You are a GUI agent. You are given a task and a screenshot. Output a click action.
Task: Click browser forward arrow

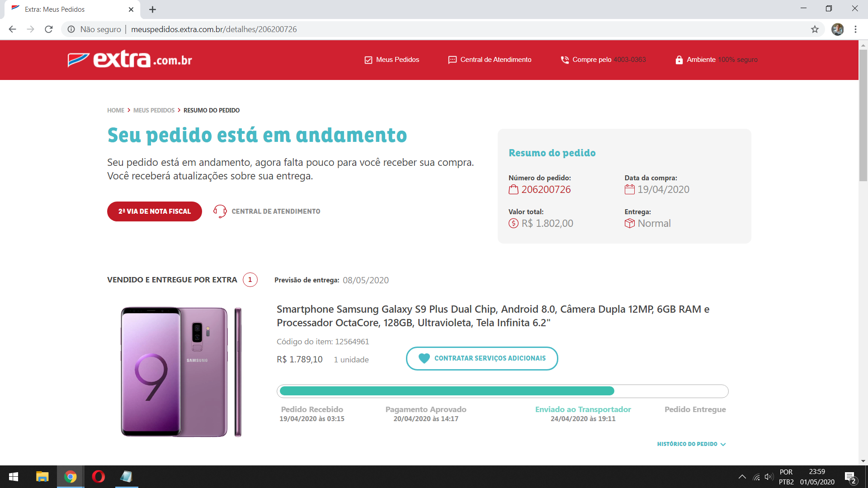click(x=30, y=29)
